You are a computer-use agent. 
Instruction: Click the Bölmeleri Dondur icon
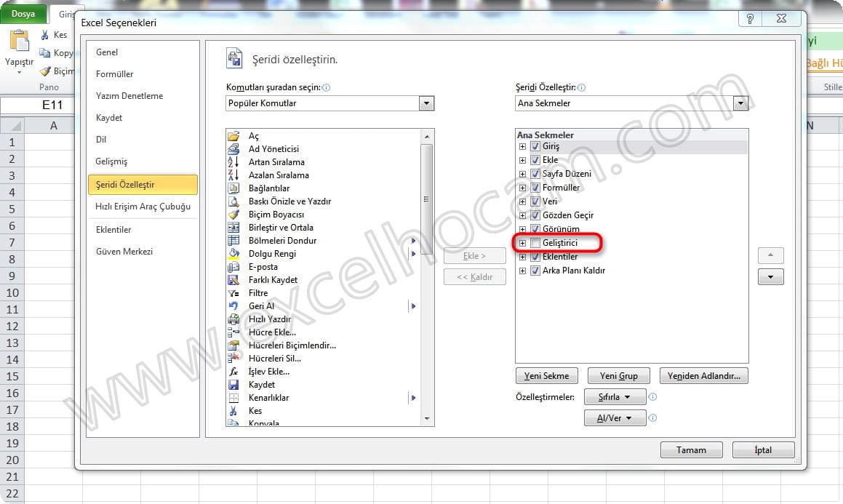point(233,241)
